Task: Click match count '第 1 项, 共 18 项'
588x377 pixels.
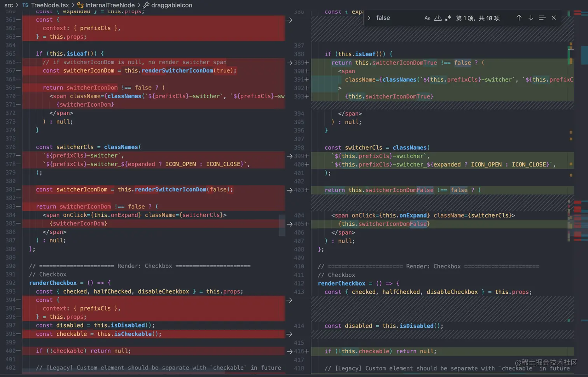Action: [x=478, y=18]
